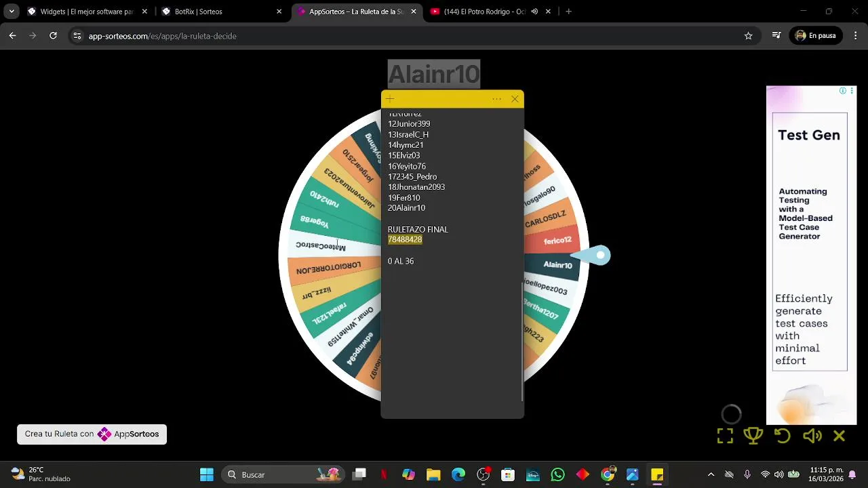Click the roulette center pointer knob

600,256
